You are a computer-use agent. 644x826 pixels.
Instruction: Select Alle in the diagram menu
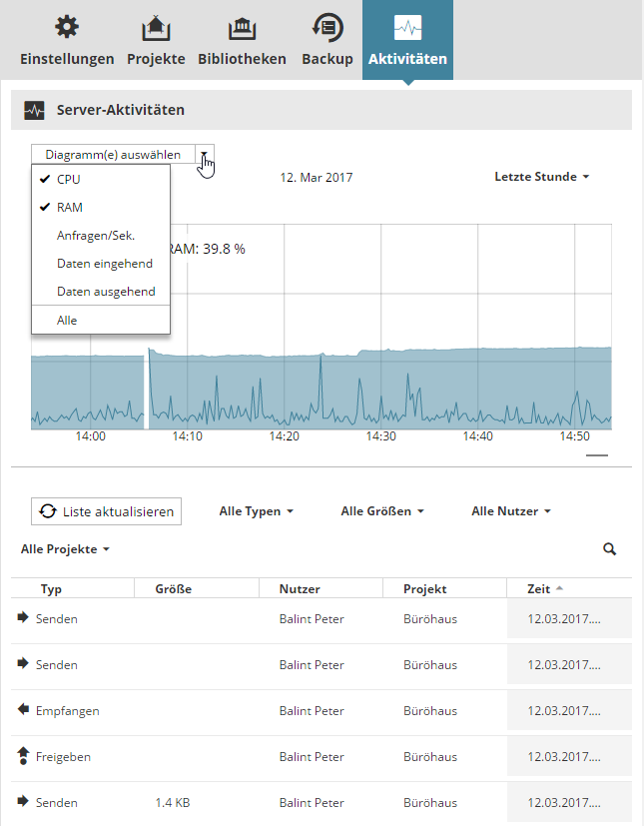click(67, 321)
